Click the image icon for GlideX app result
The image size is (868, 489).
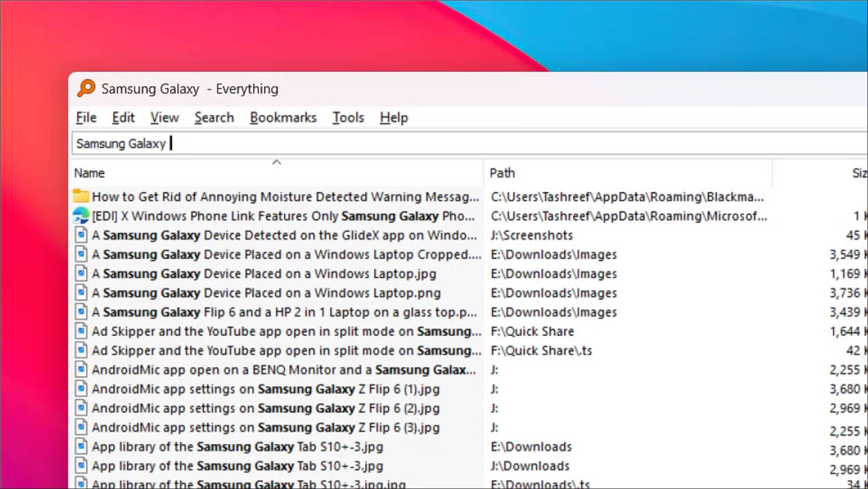[81, 235]
